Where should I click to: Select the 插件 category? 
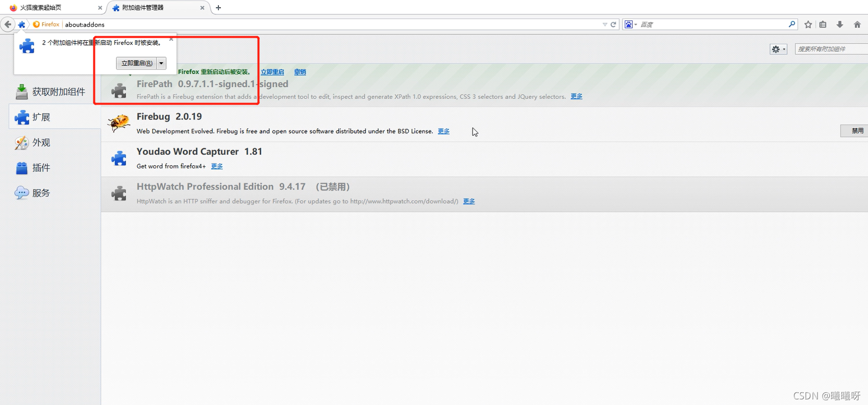[55, 167]
